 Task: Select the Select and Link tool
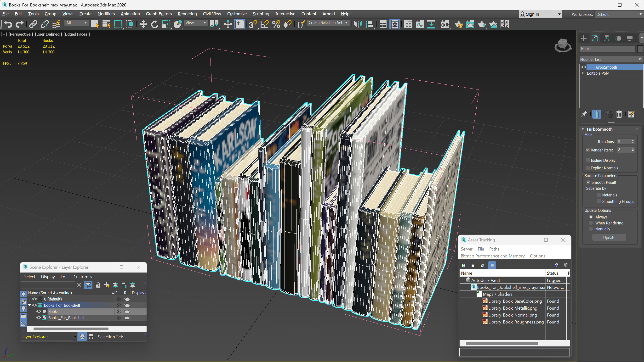[x=33, y=24]
